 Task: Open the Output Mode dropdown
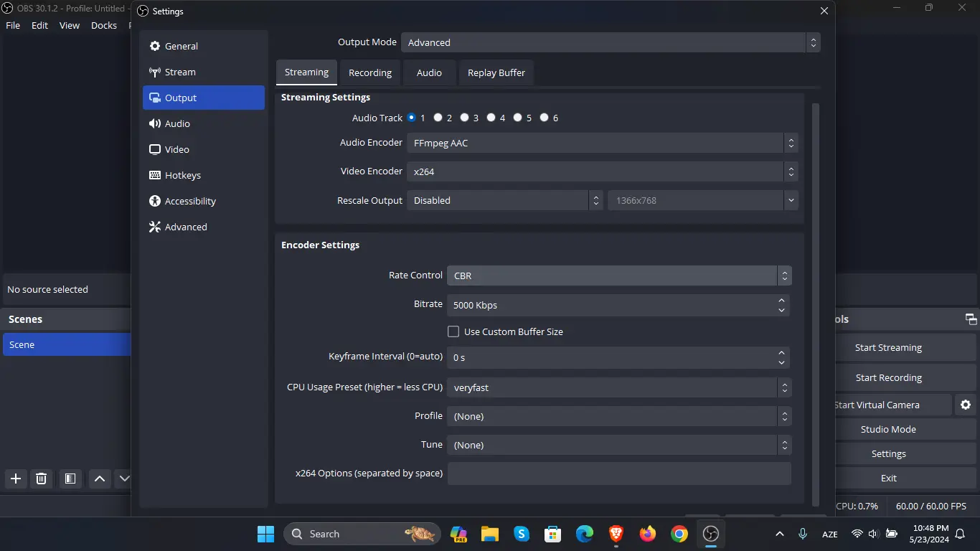[x=611, y=42]
